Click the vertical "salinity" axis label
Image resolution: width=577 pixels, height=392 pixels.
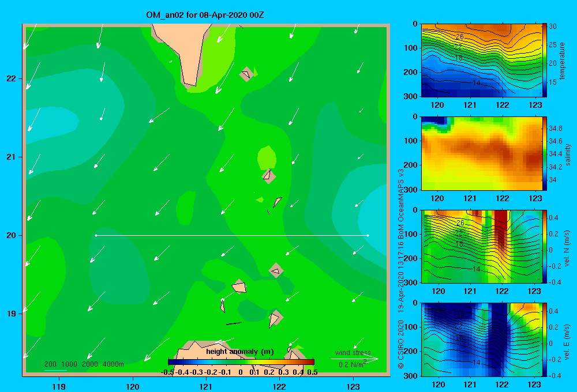(x=568, y=154)
